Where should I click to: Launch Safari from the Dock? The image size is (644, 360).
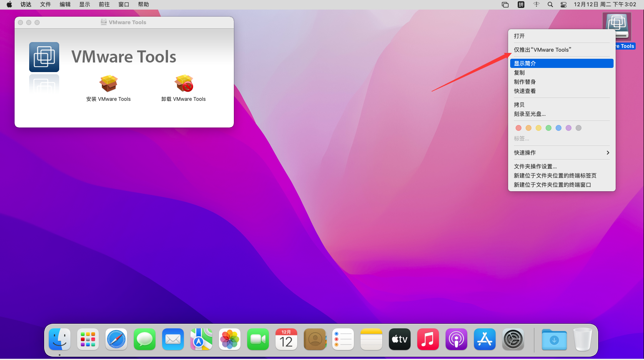point(116,340)
